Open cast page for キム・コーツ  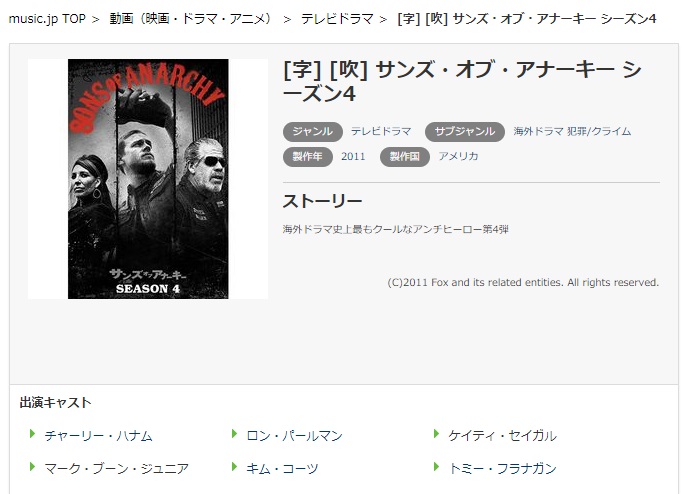(x=282, y=469)
